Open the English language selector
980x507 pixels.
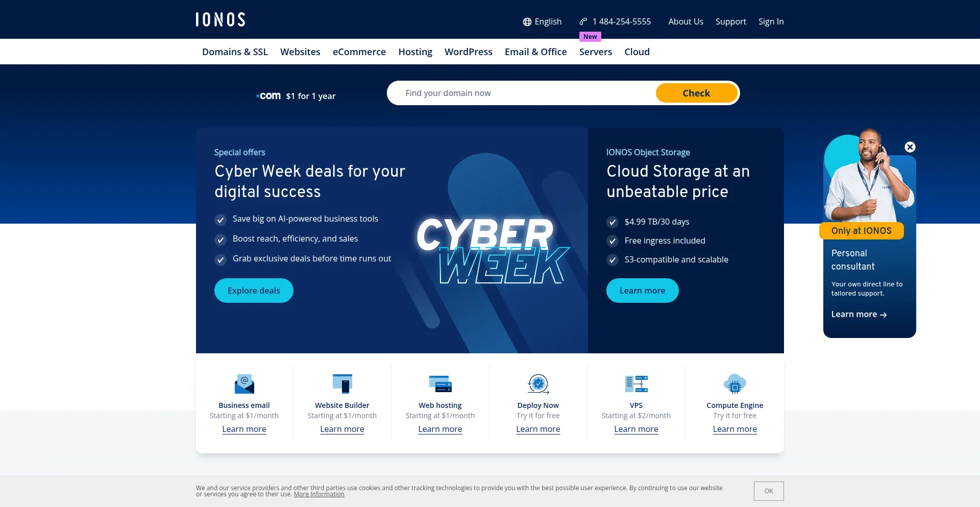[x=548, y=21]
